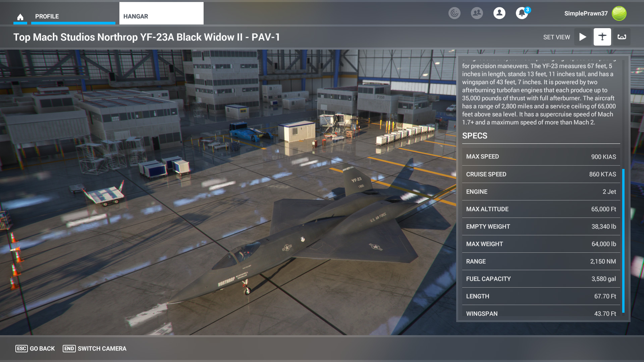This screenshot has width=644, height=362.
Task: Click the FUEL CAPACITY spec row
Action: tap(541, 279)
